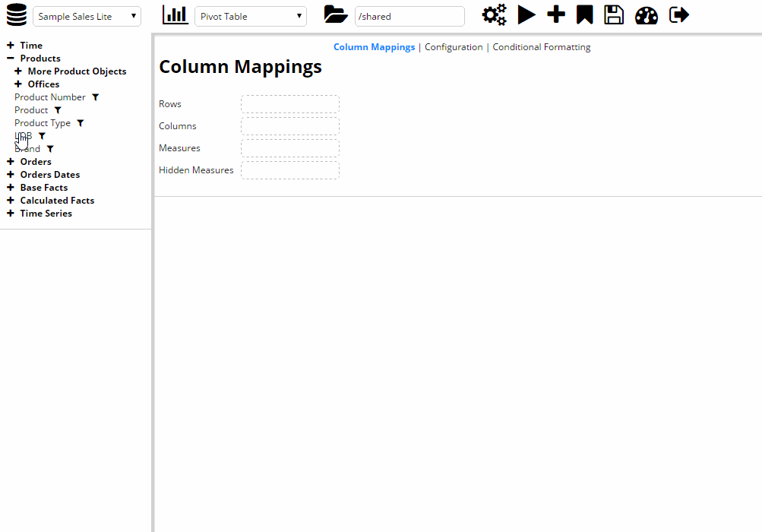Switch to the Column Mappings tab
The width and height of the screenshot is (762, 532).
click(x=375, y=47)
